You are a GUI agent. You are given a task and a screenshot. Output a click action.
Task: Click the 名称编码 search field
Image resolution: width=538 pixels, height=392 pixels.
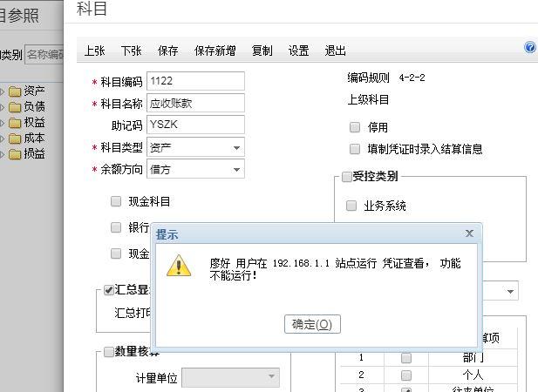click(x=44, y=55)
